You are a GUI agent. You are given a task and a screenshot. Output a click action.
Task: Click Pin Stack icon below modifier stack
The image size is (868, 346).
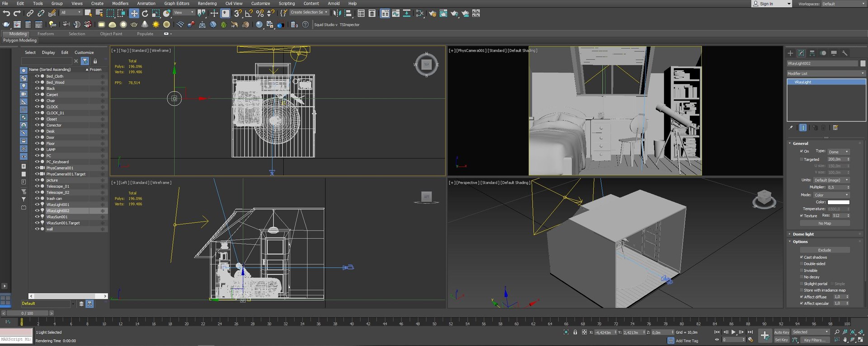click(791, 128)
